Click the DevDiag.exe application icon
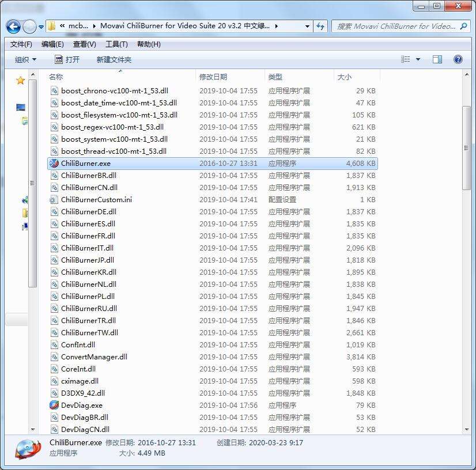This screenshot has height=470, width=476. (54, 405)
